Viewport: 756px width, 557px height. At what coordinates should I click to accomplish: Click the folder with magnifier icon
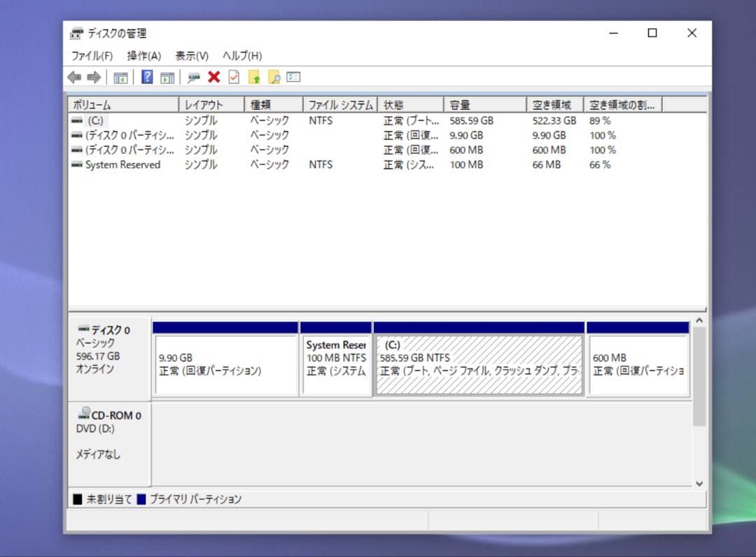274,77
